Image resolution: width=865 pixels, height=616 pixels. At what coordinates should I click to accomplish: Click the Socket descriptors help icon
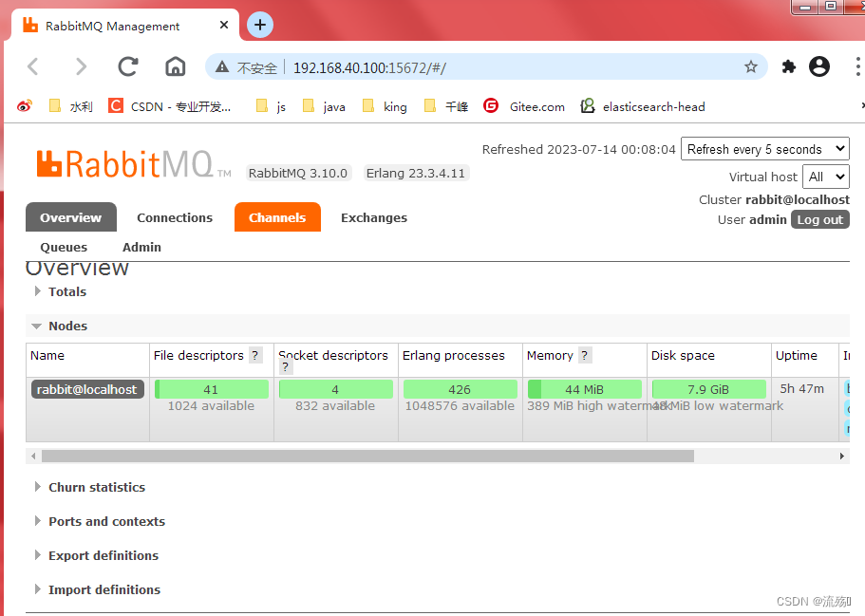(x=285, y=367)
